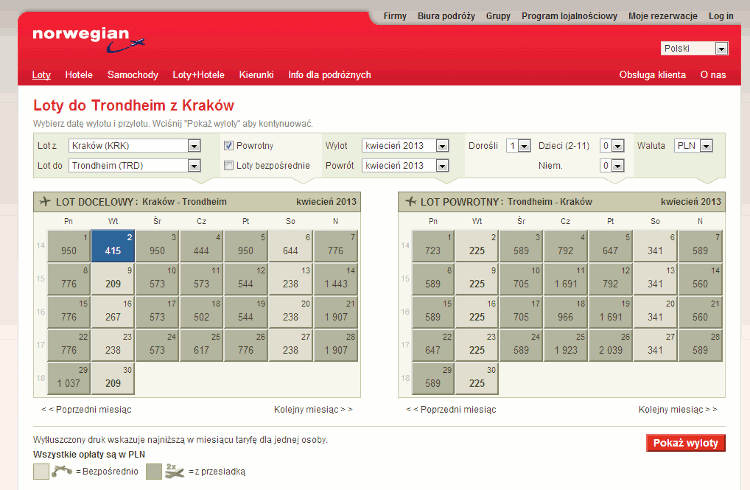Open the Dorośli passenger count dropdown
Screen dimensions: 750x490
[x=518, y=145]
